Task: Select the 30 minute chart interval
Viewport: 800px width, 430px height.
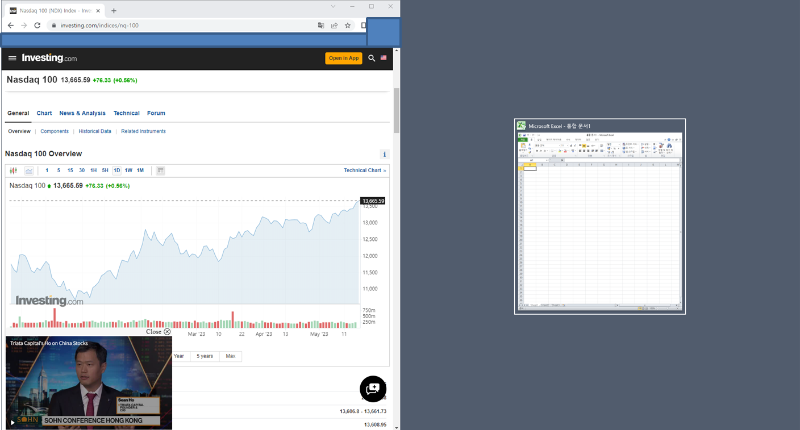Action: click(x=82, y=170)
